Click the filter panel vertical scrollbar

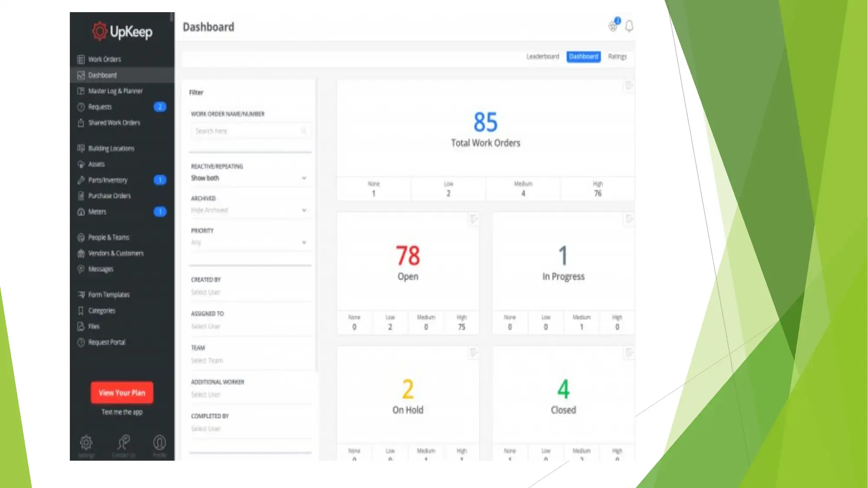pyautogui.click(x=317, y=226)
